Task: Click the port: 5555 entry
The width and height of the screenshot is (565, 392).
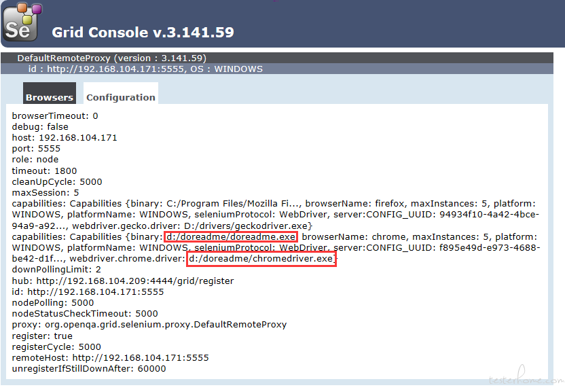Action: pos(36,149)
